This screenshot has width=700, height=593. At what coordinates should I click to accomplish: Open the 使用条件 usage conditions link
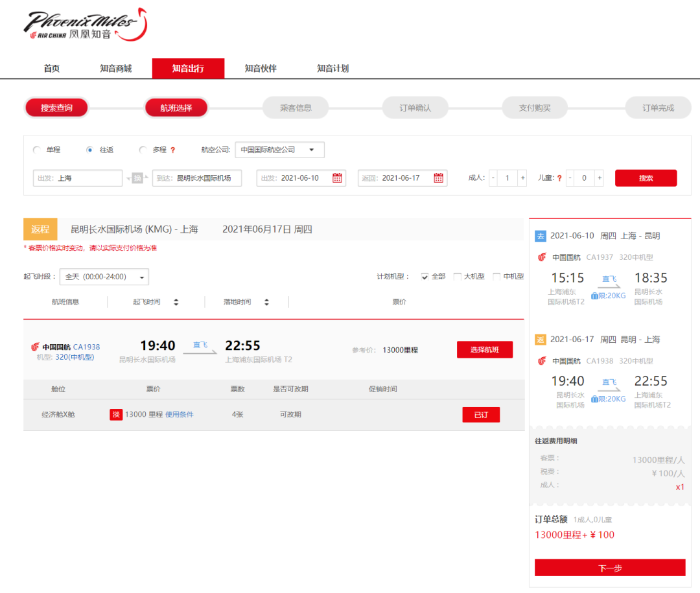pyautogui.click(x=180, y=415)
